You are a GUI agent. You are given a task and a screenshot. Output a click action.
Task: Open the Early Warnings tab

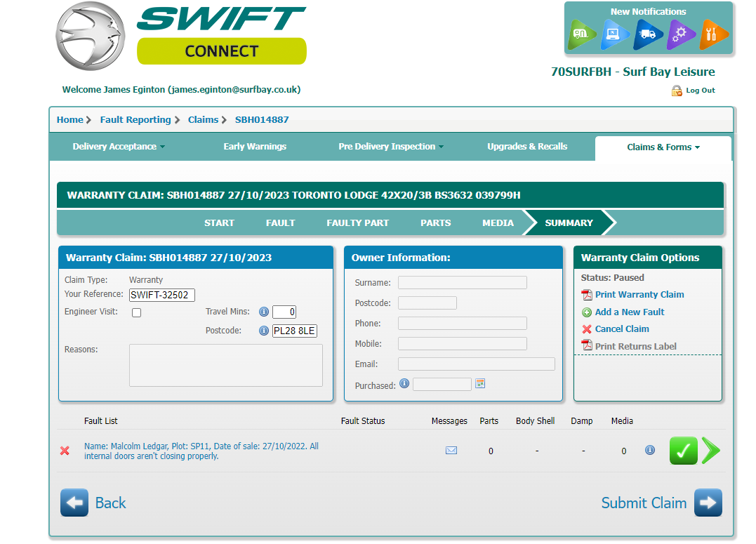255,147
